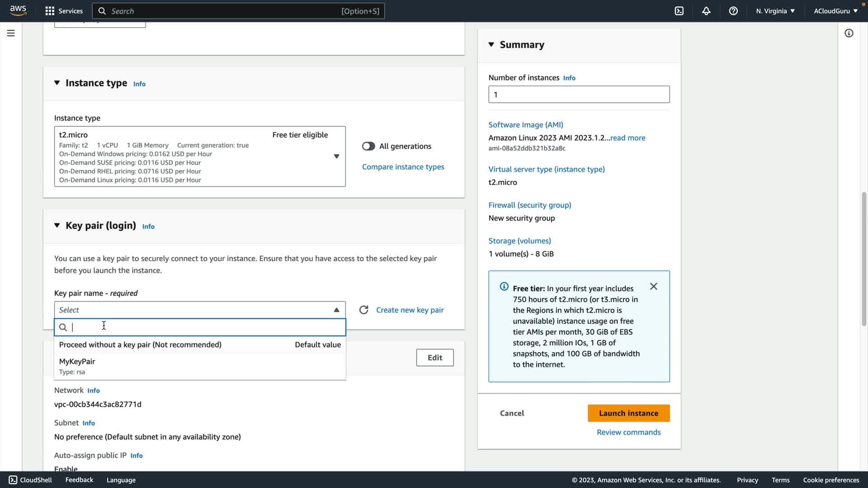Collapse the Key pair (login) section

tap(57, 225)
